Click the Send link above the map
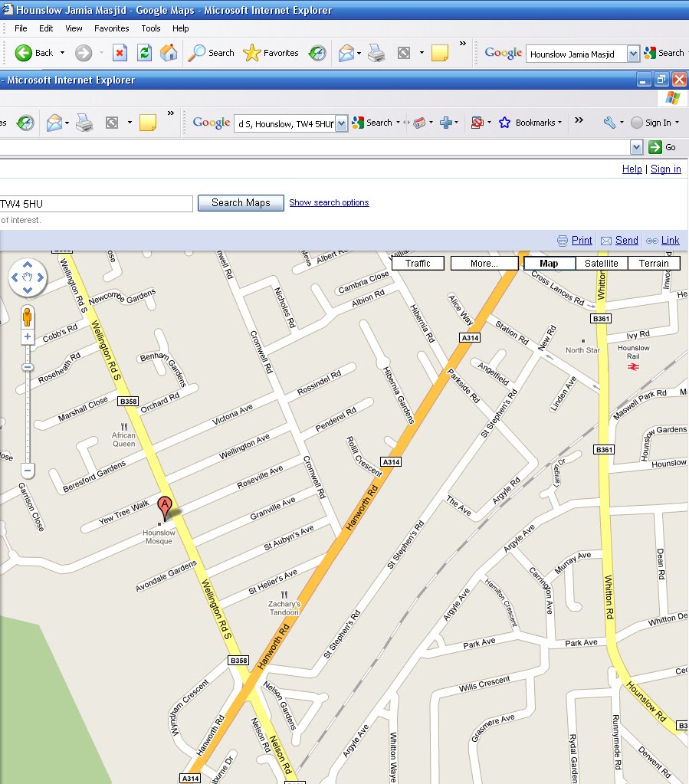Screen dimensions: 689x784 tap(626, 241)
